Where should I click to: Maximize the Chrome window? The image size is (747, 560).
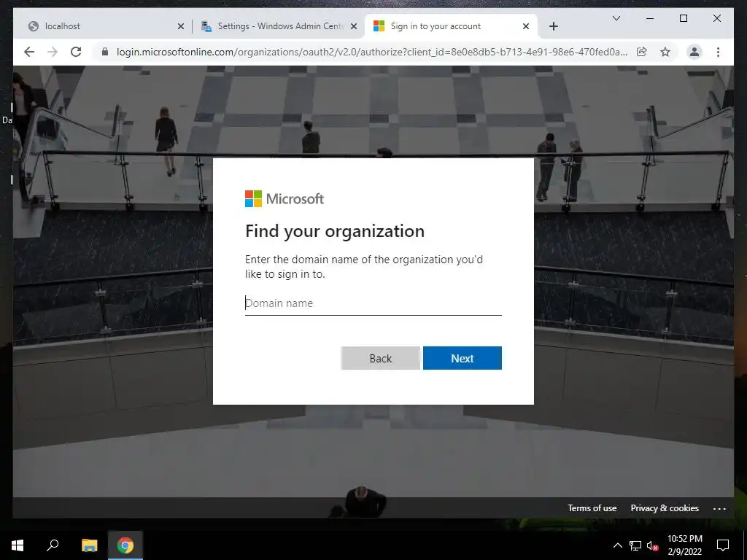click(683, 18)
